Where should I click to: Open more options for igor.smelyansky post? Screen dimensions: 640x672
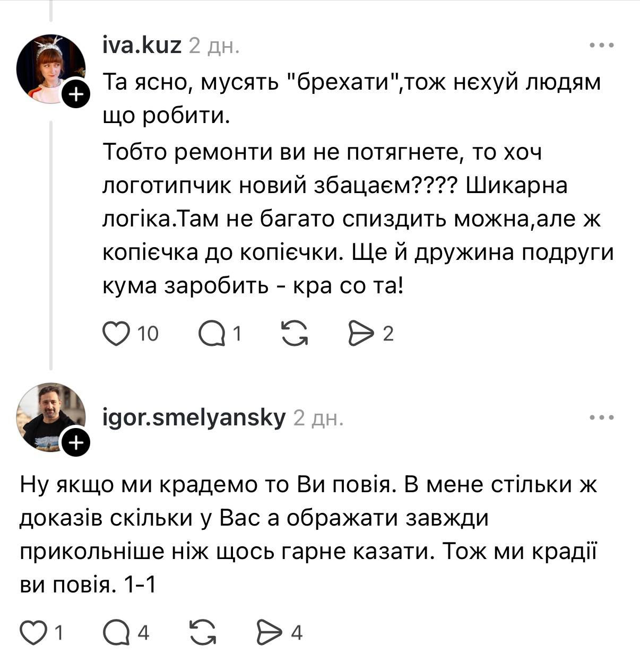(602, 418)
